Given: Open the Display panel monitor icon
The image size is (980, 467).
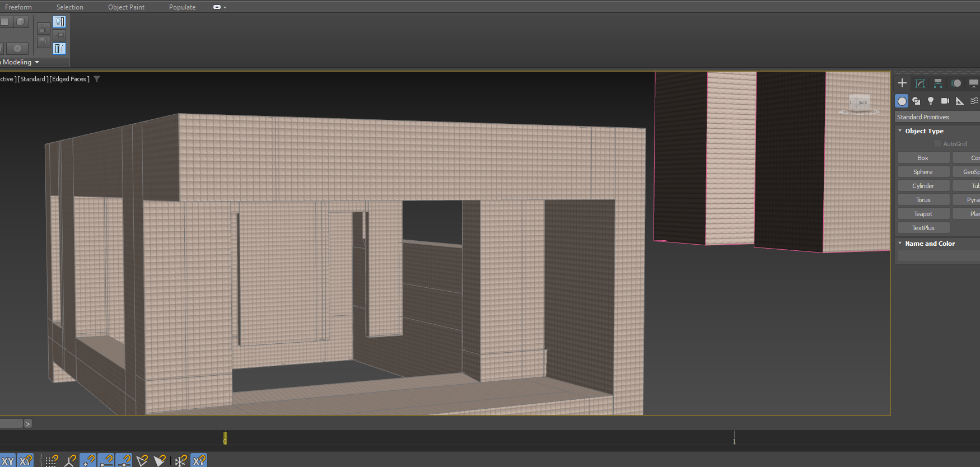Looking at the screenshot, I should (974, 83).
